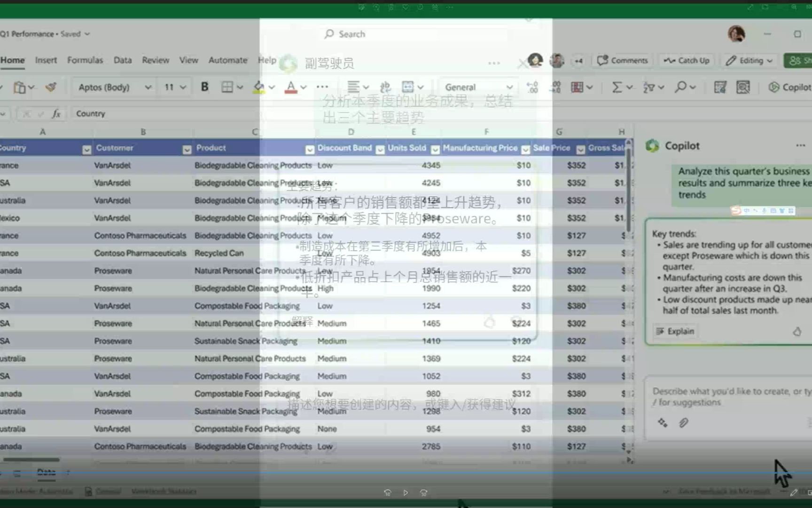
Task: Click the Q1 Performance file name
Action: pyautogui.click(x=27, y=34)
